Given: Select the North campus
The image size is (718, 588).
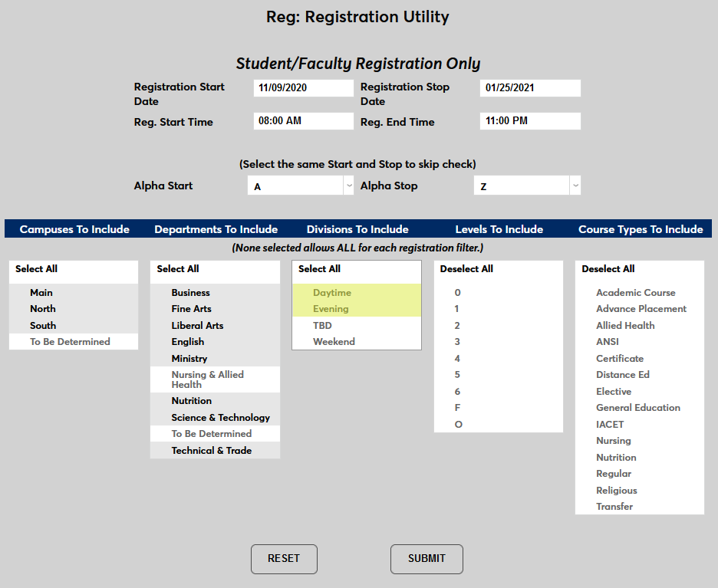Looking at the screenshot, I should click(x=42, y=308).
